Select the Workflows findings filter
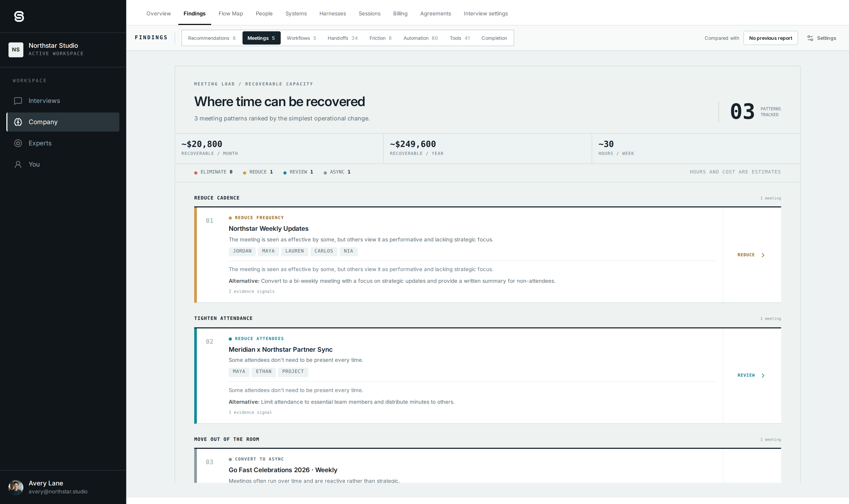The width and height of the screenshot is (849, 504). tap(301, 38)
